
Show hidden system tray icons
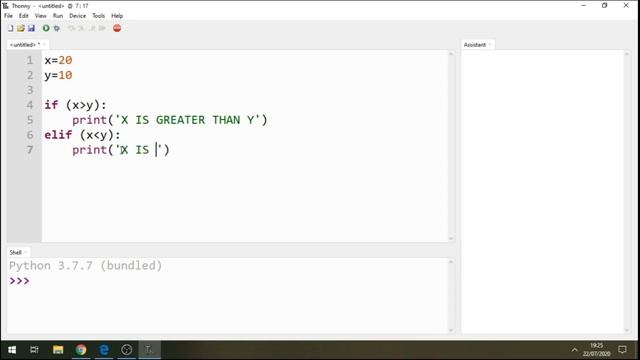[x=574, y=350]
